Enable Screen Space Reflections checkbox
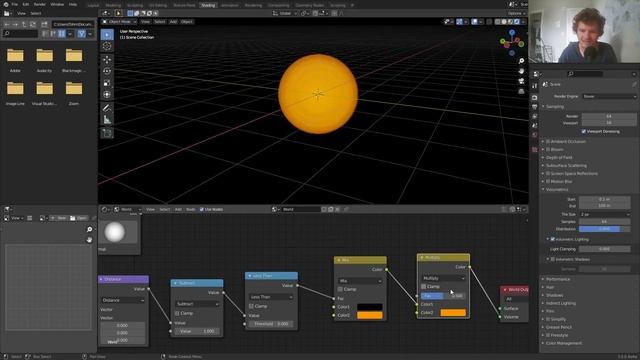 [548, 173]
